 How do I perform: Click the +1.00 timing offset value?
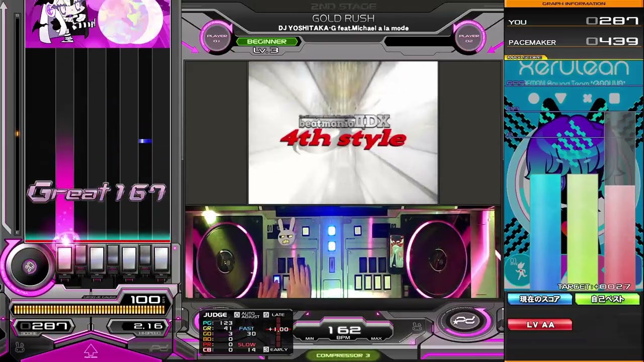click(278, 329)
